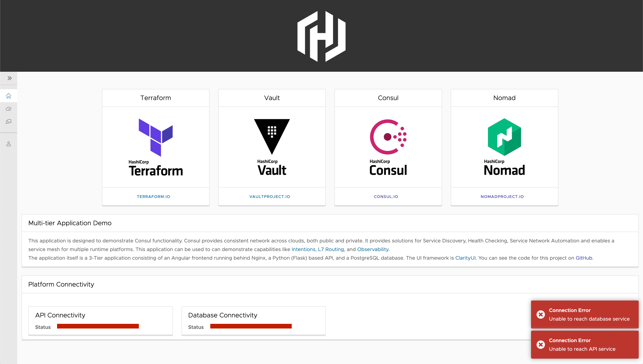Click the Home icon in sidebar
Image resolution: width=643 pixels, height=364 pixels.
(8, 96)
